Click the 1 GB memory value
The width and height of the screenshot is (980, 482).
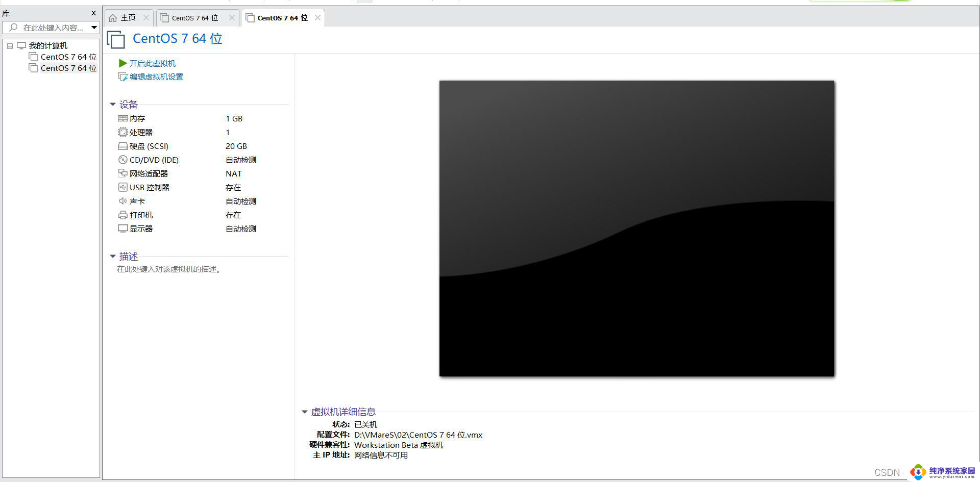[x=234, y=118]
